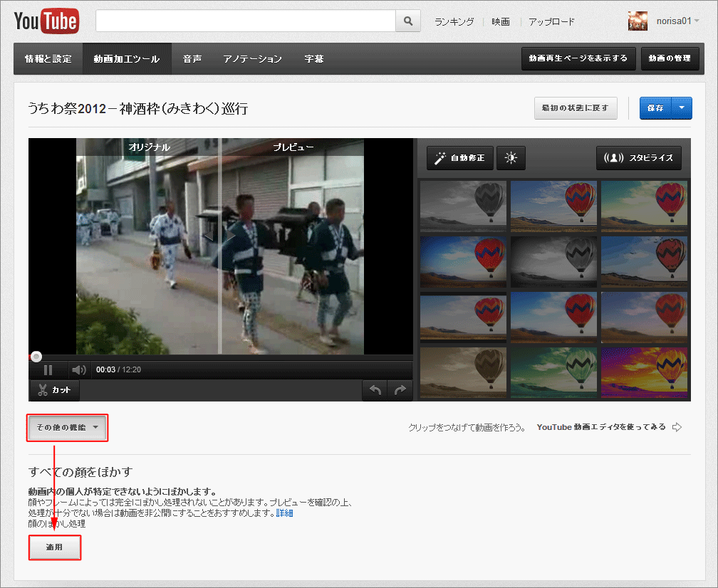Click the スタビライズ stabilize button

(x=639, y=158)
